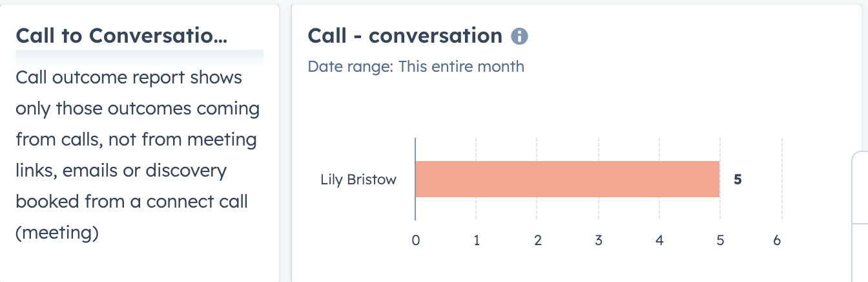The image size is (868, 282).
Task: Click the salmon bar for Lily Bristow
Action: pyautogui.click(x=567, y=179)
